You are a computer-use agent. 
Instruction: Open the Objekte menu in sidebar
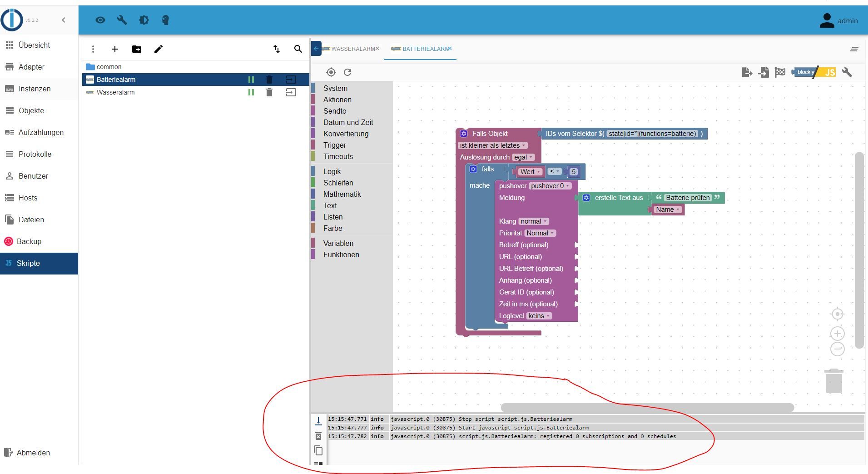pyautogui.click(x=31, y=110)
